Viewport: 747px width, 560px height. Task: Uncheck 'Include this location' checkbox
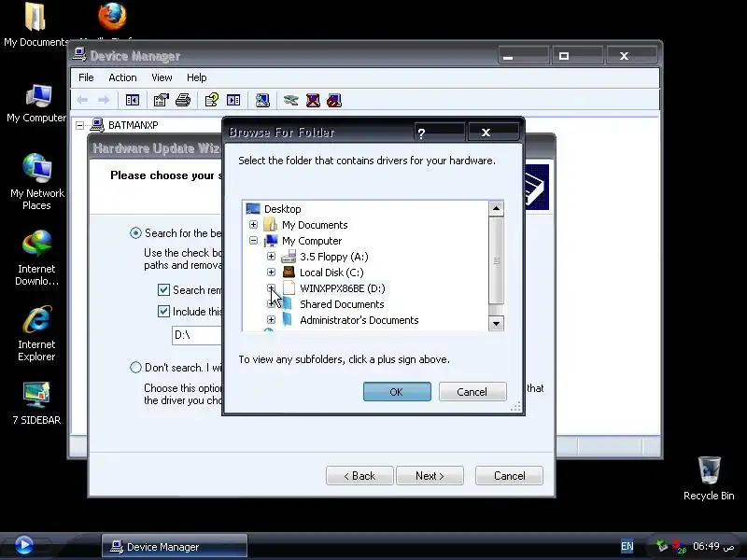pyautogui.click(x=163, y=311)
